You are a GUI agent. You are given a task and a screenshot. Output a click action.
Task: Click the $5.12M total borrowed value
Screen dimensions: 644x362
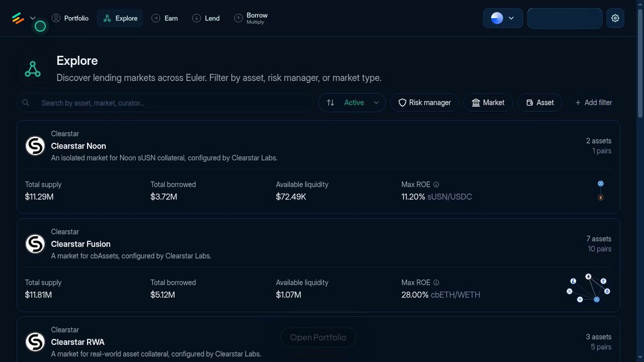pyautogui.click(x=163, y=295)
